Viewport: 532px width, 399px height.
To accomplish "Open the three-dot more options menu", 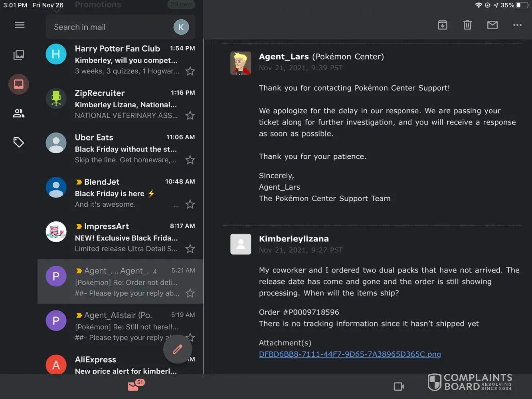I will point(517,25).
